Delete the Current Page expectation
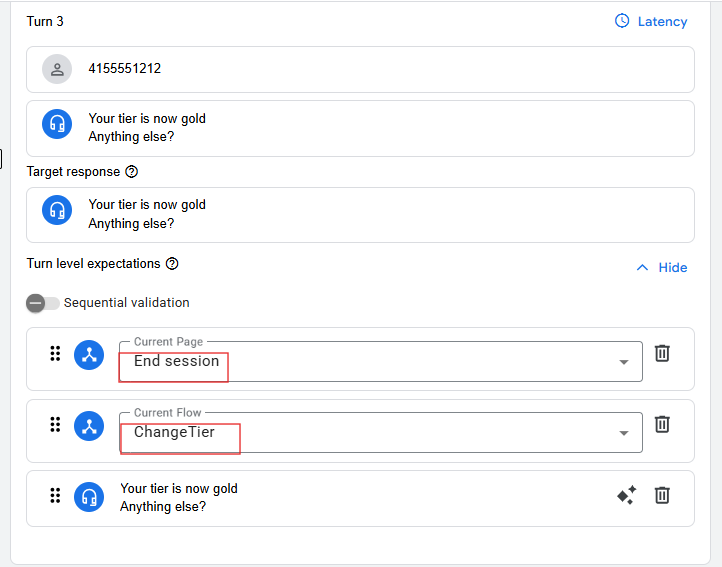722x567 pixels. [662, 353]
